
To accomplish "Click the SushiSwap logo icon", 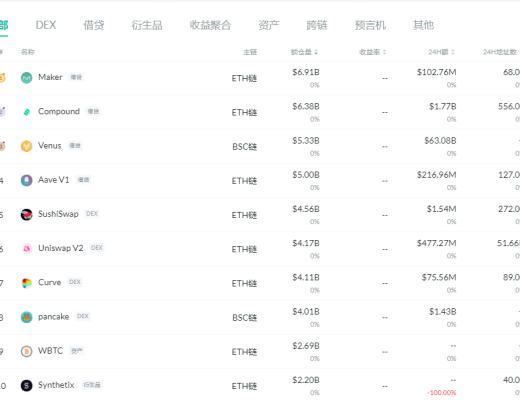I will tap(27, 214).
